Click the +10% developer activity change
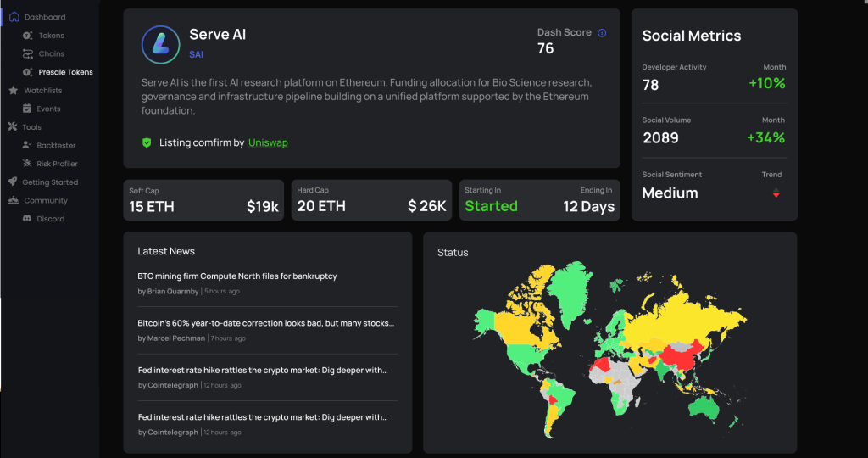The image size is (868, 458). point(766,84)
